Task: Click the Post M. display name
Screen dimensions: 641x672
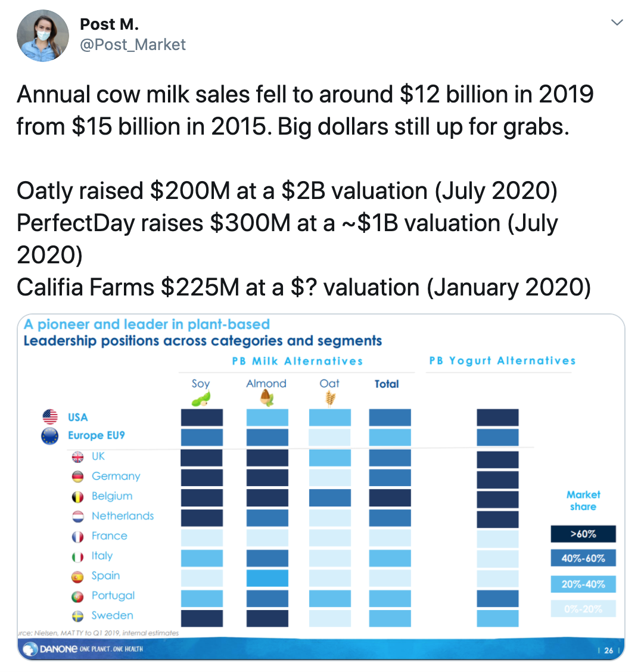Action: pos(109,24)
